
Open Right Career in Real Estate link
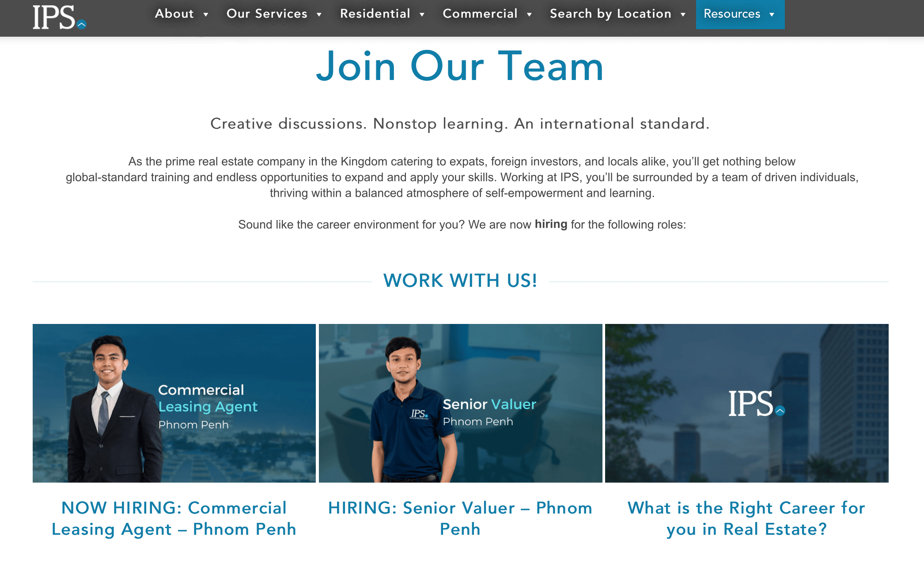(x=746, y=518)
